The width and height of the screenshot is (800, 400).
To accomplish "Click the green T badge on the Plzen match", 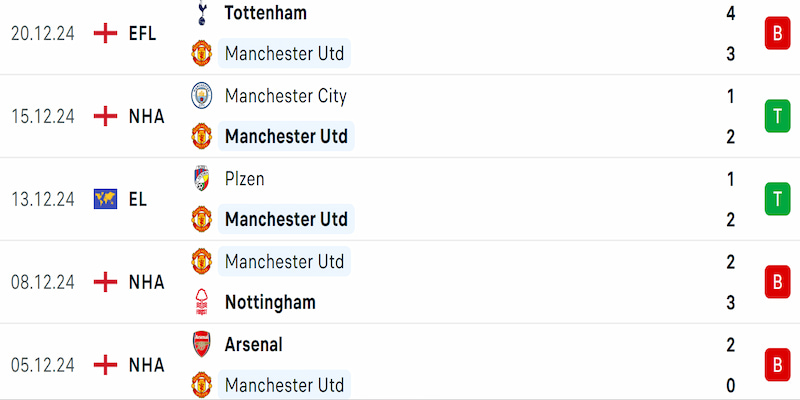I will [x=778, y=198].
